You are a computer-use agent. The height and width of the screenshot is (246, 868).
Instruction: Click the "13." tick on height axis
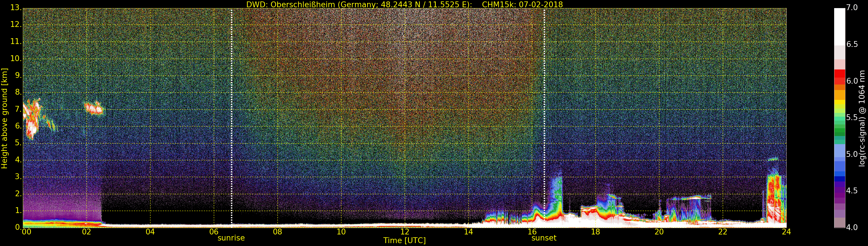[x=16, y=8]
